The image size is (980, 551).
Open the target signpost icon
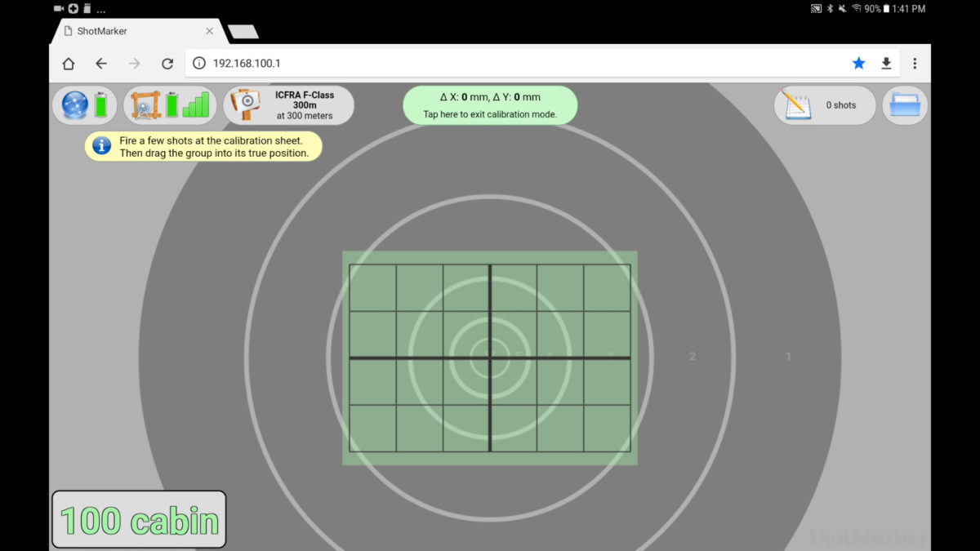coord(245,105)
